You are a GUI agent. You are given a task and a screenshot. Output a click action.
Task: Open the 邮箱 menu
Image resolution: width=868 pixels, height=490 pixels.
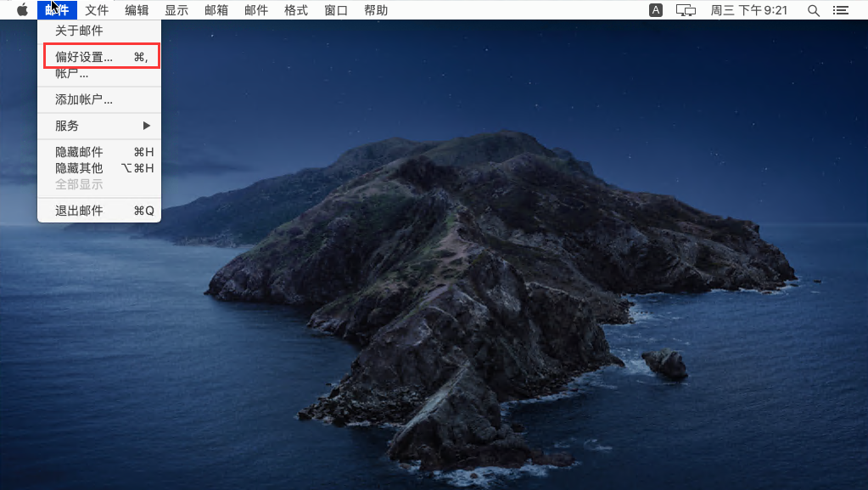[x=216, y=10]
